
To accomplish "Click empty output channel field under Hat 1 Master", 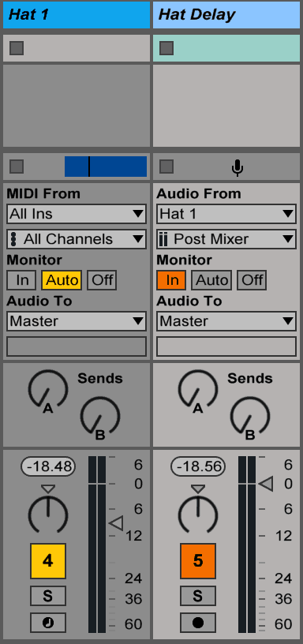I will tap(77, 346).
